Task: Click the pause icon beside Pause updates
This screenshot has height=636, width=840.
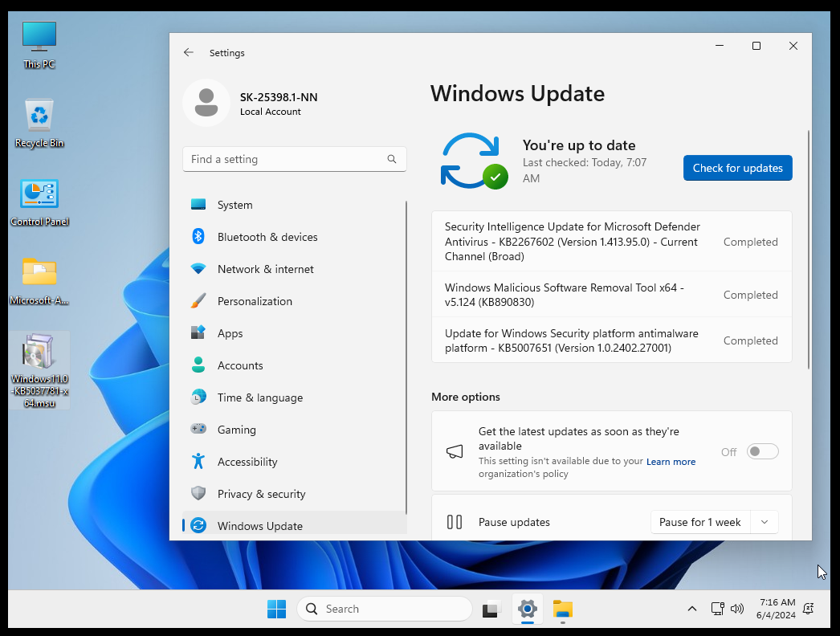Action: coord(455,522)
